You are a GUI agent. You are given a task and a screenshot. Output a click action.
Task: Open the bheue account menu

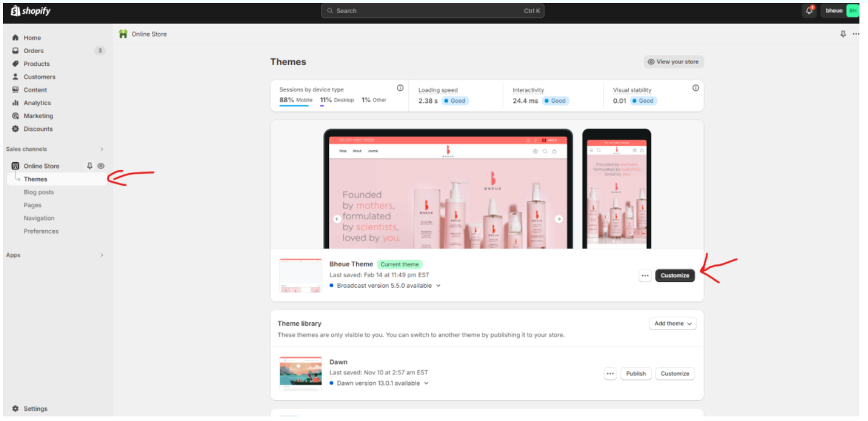pyautogui.click(x=839, y=11)
